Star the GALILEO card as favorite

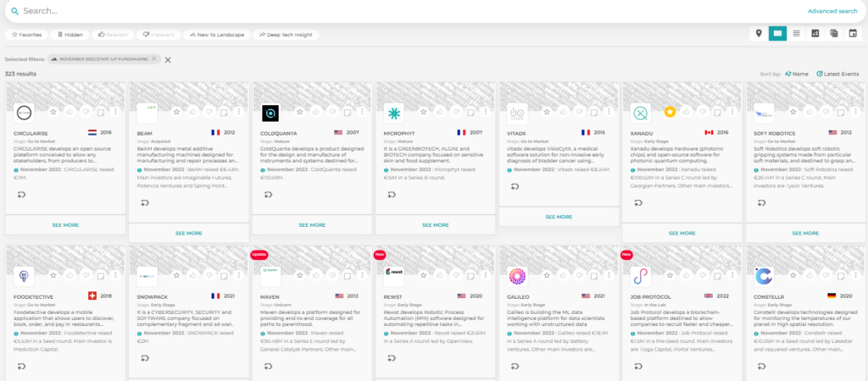[x=547, y=275]
